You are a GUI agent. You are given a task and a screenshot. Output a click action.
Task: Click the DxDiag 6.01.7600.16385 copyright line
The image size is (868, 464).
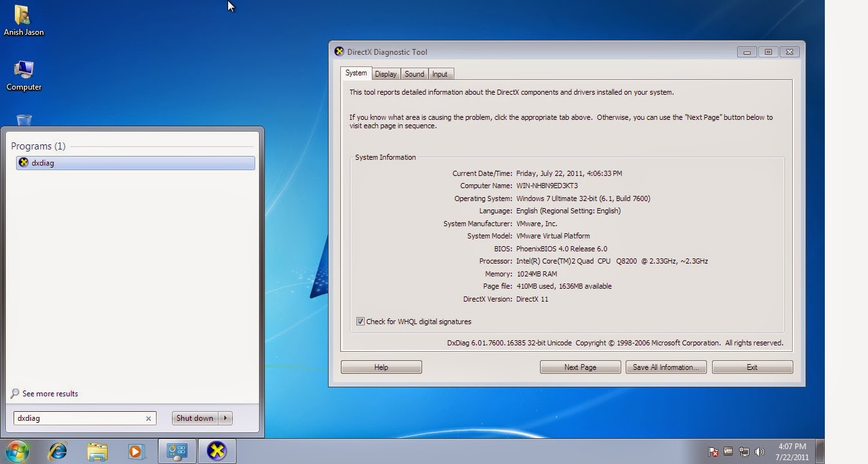(615, 343)
